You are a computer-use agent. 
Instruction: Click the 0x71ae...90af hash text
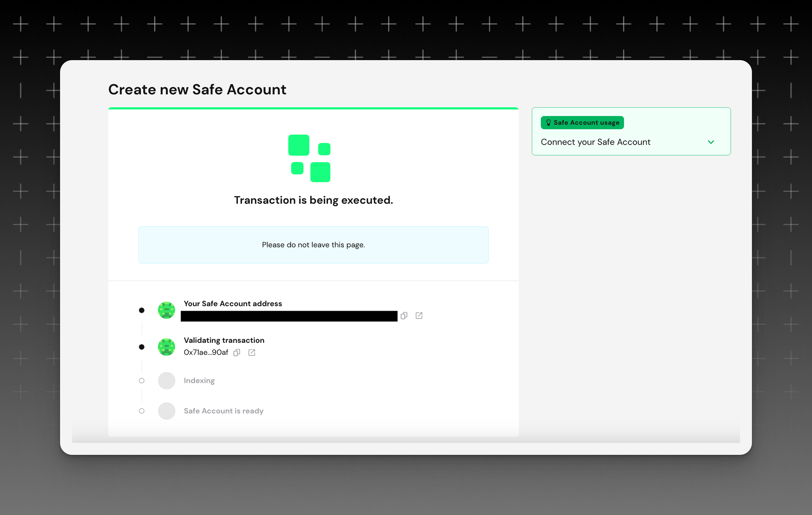(206, 353)
